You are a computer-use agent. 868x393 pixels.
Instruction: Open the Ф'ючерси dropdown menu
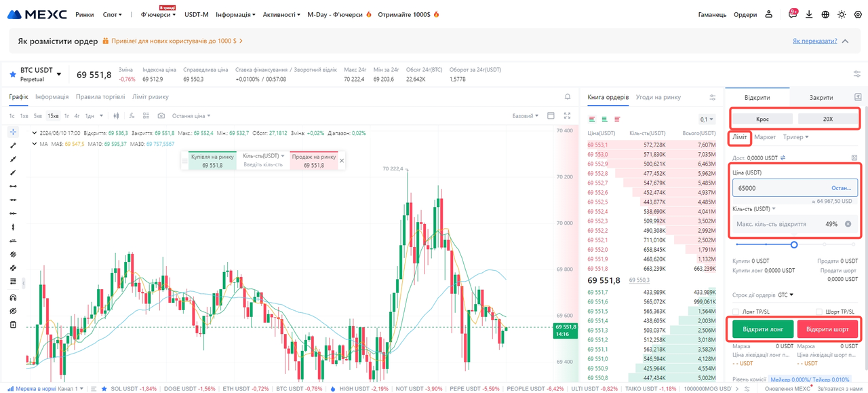158,14
